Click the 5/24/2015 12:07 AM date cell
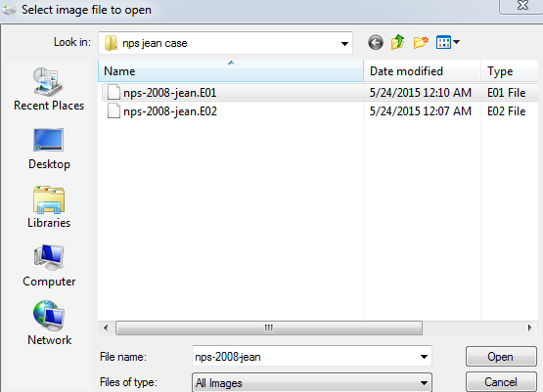The height and width of the screenshot is (392, 543). [420, 111]
